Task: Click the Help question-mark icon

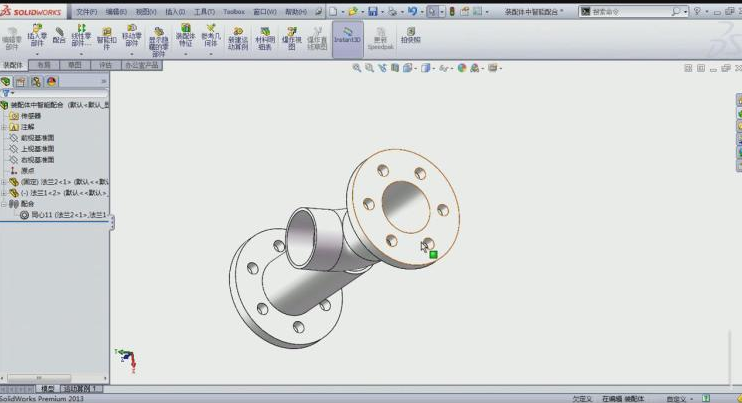Action: [x=697, y=11]
